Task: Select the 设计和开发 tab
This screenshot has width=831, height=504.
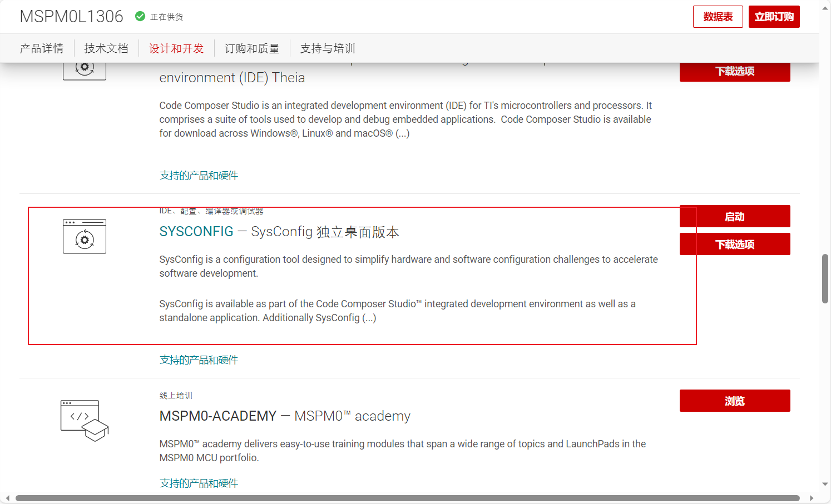Action: (176, 48)
